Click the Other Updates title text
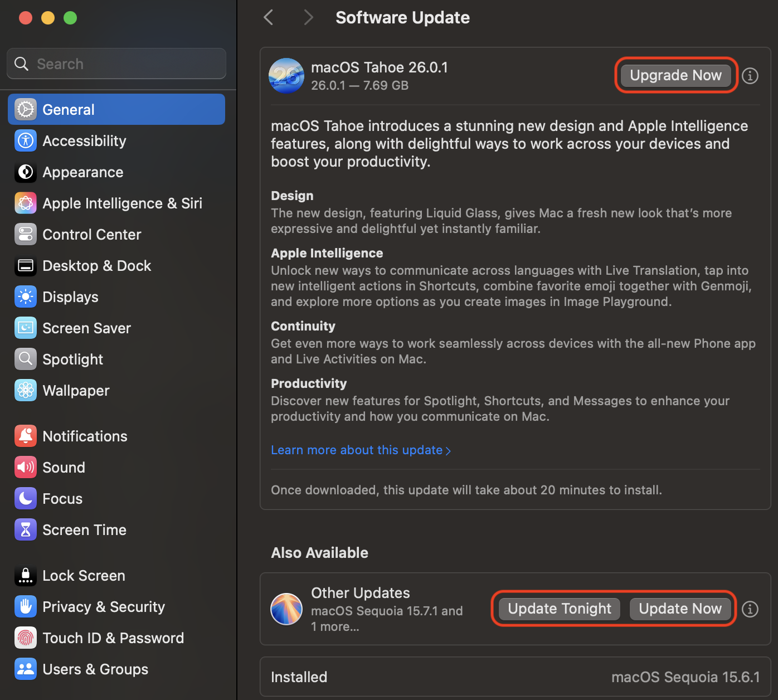778x700 pixels. click(361, 592)
